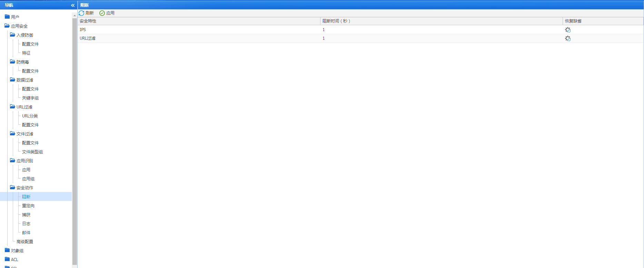Edit the block time value for IPS
The width and height of the screenshot is (644, 268).
[324, 30]
